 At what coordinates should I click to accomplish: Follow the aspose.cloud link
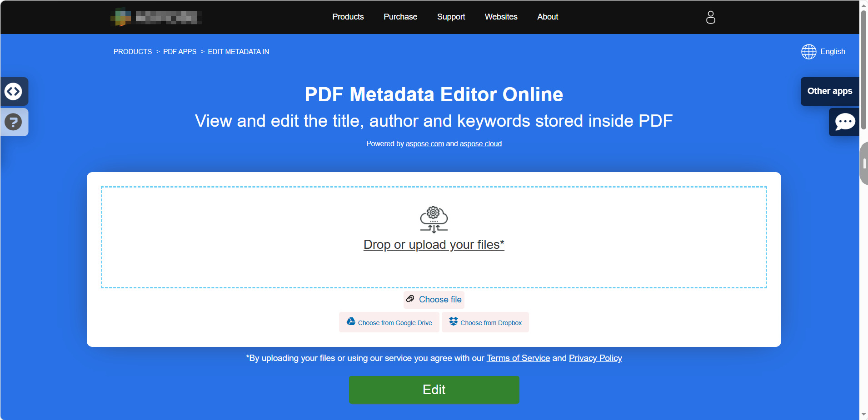click(481, 144)
